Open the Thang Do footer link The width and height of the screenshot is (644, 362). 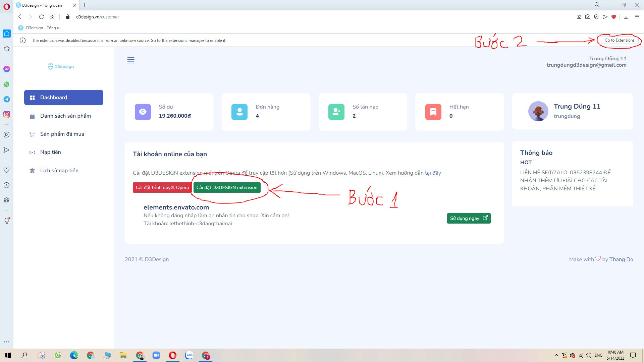pyautogui.click(x=621, y=259)
